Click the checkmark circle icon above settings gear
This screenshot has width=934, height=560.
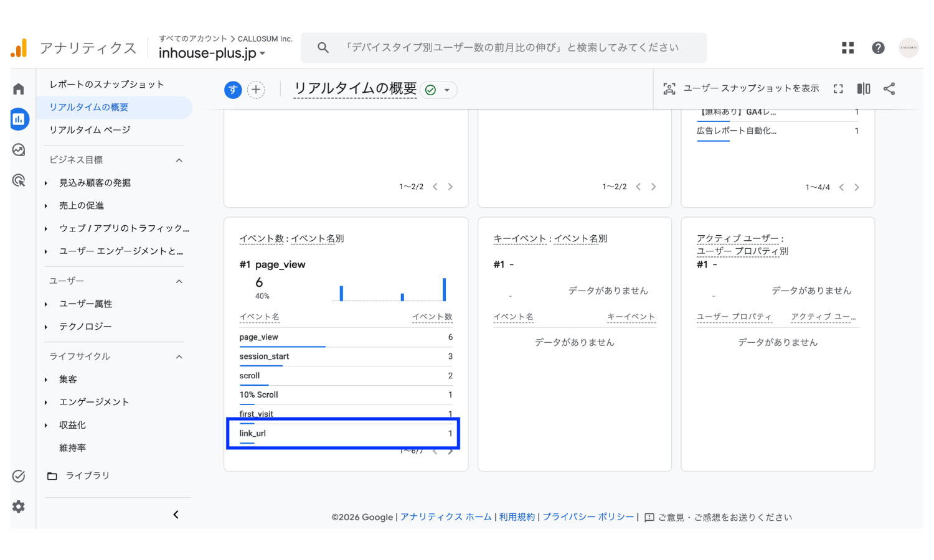click(x=19, y=476)
